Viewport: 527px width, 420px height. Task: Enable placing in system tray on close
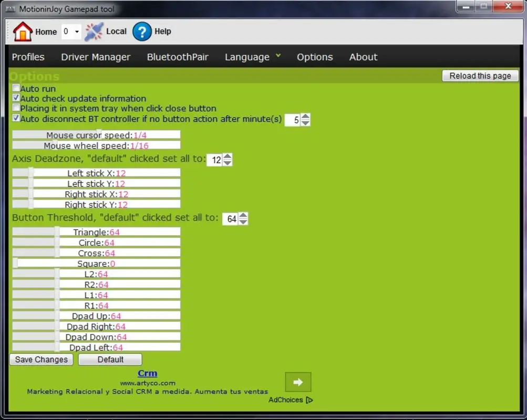coord(16,108)
